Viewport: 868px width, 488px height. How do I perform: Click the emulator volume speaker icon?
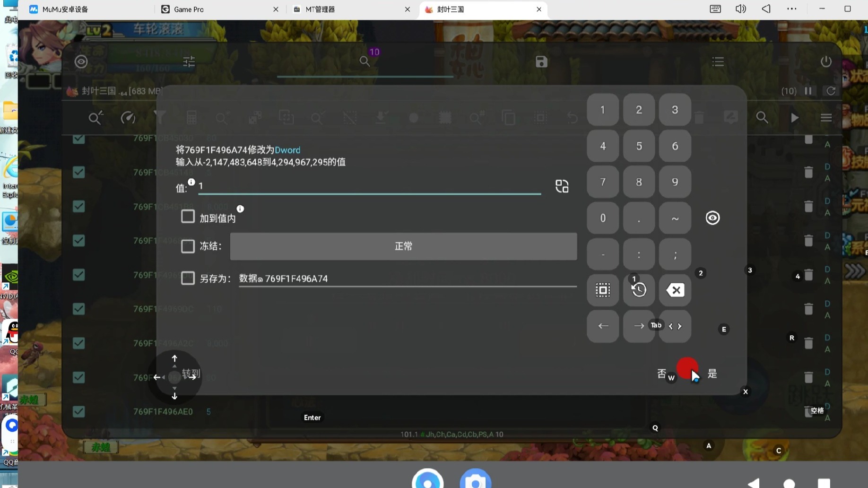(741, 9)
